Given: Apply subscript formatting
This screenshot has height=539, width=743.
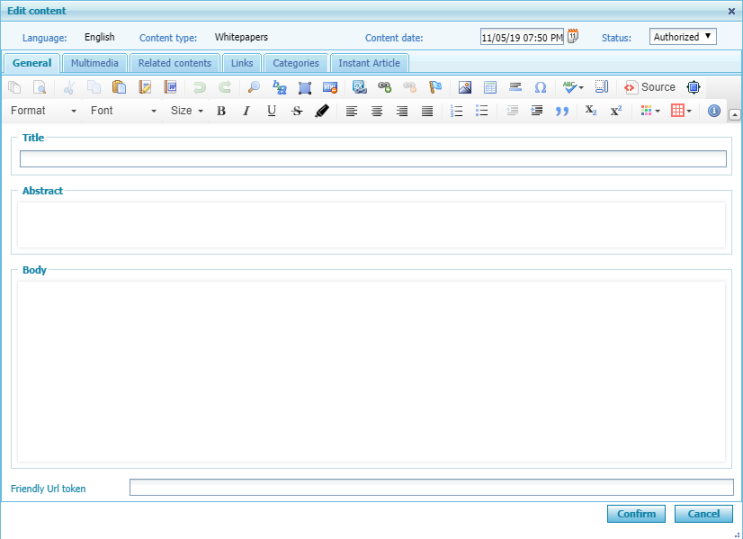Looking at the screenshot, I should (591, 111).
